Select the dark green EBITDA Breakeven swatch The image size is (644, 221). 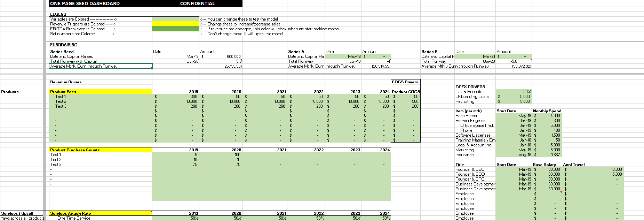point(175,29)
